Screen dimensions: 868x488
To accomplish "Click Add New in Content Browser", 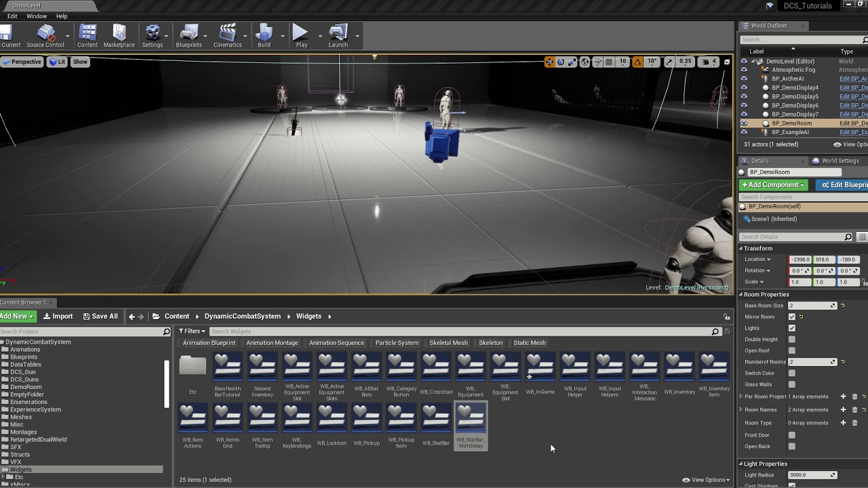I will pyautogui.click(x=17, y=317).
